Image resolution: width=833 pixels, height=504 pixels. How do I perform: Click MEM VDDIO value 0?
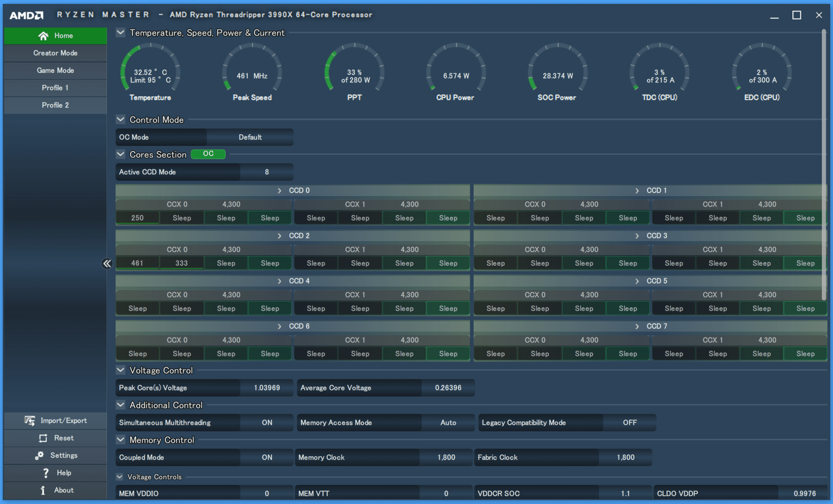pos(267,493)
